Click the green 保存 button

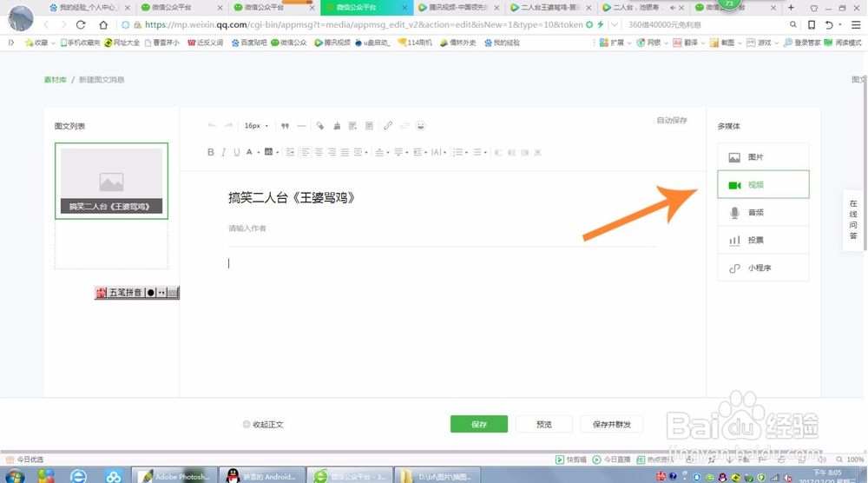point(479,424)
